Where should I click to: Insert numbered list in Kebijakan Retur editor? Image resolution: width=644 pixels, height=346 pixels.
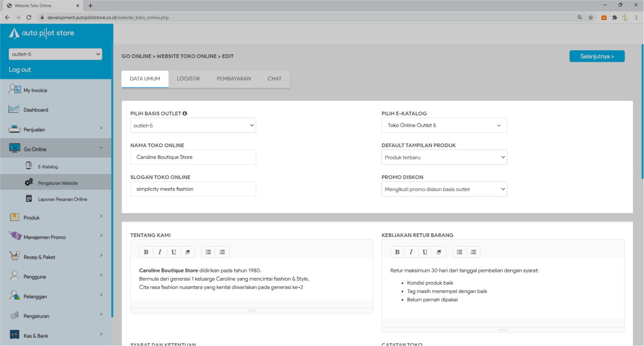pyautogui.click(x=473, y=252)
